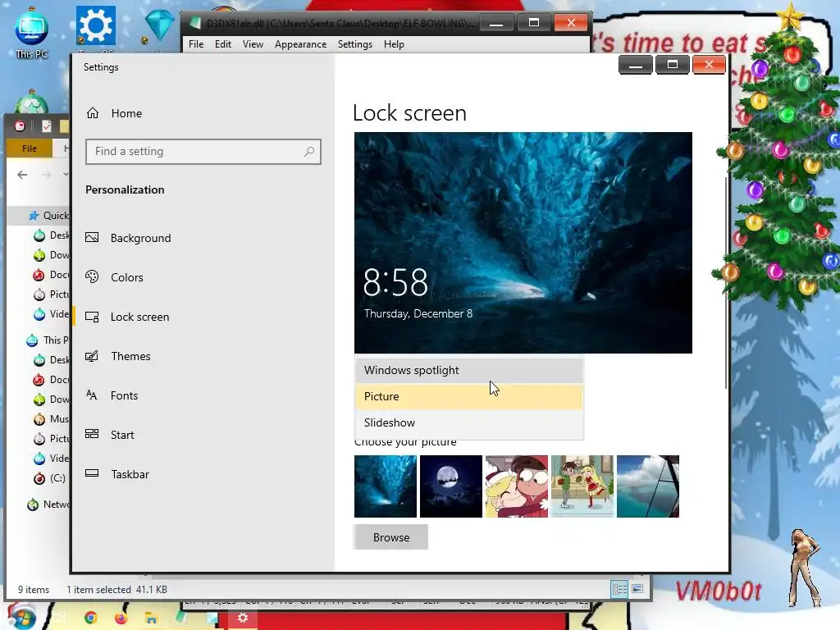Select moon night sky thumbnail
The width and height of the screenshot is (840, 630).
(x=451, y=486)
